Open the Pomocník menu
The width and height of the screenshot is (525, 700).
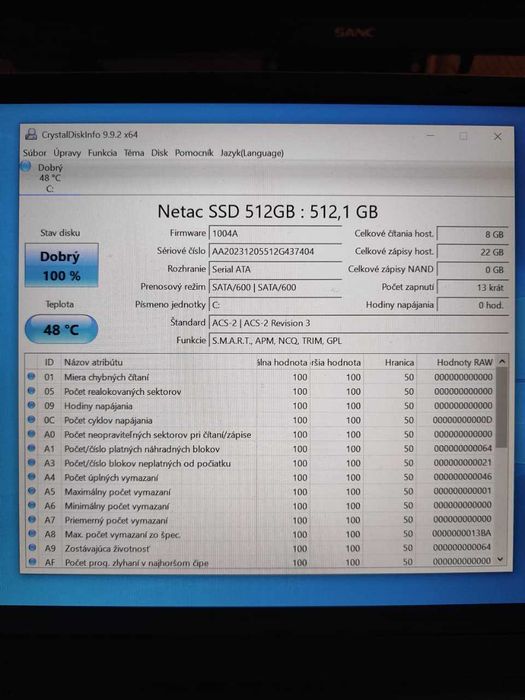coord(194,153)
